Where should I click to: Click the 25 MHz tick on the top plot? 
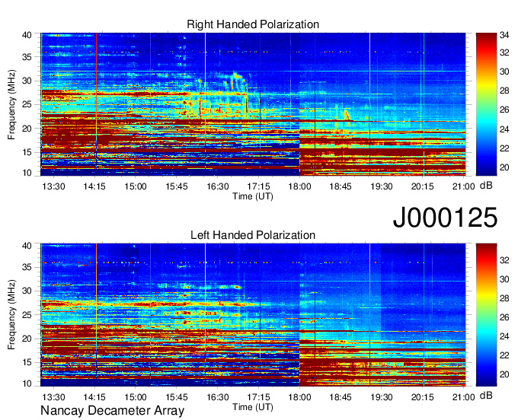27,104
